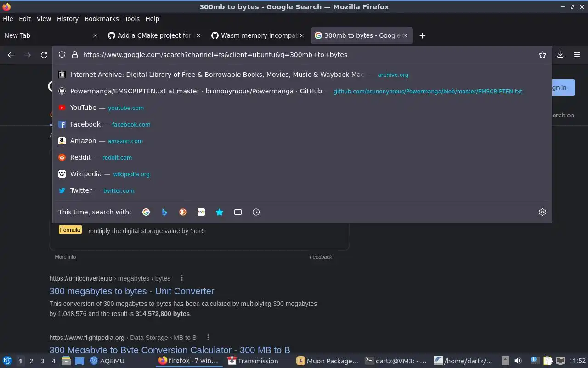Open more options for flightpedia.org result
Image resolution: width=588 pixels, height=368 pixels.
tap(208, 337)
